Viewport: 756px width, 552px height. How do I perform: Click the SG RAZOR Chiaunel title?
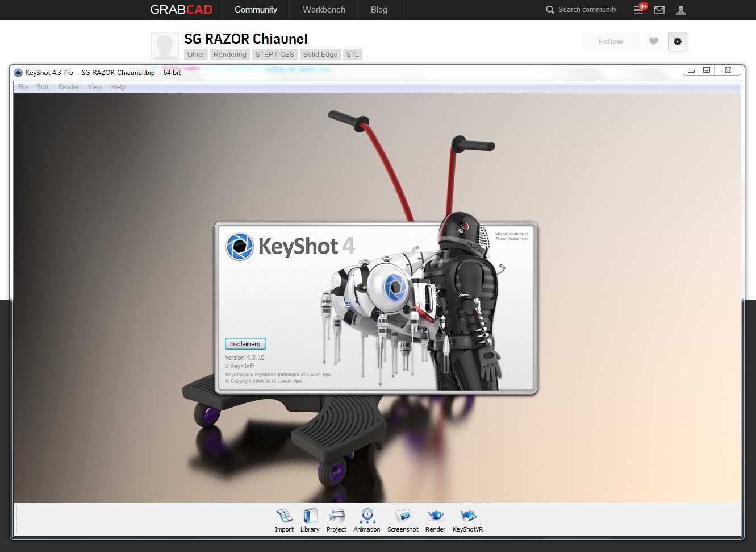click(246, 39)
